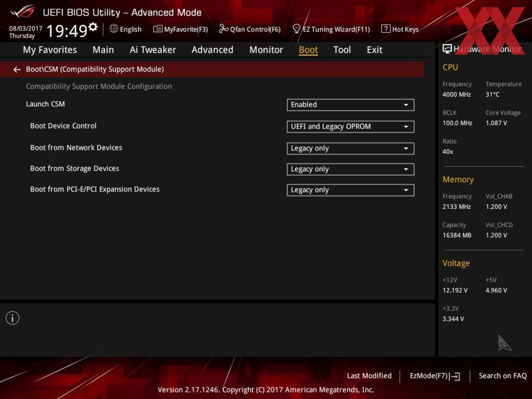Viewport: 532px width, 399px height.
Task: Open the Exit tab
Action: pyautogui.click(x=374, y=50)
